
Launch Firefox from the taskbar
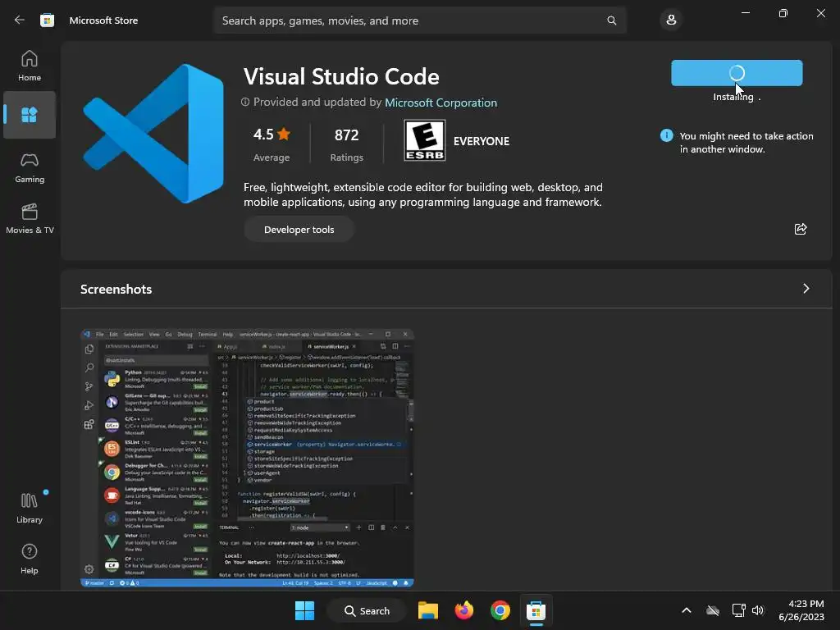coord(464,610)
